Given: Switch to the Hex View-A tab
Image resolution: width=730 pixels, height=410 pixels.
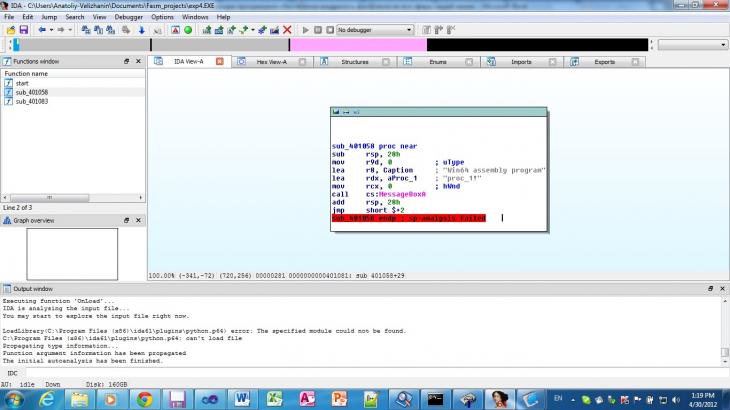Looking at the screenshot, I should [x=271, y=62].
